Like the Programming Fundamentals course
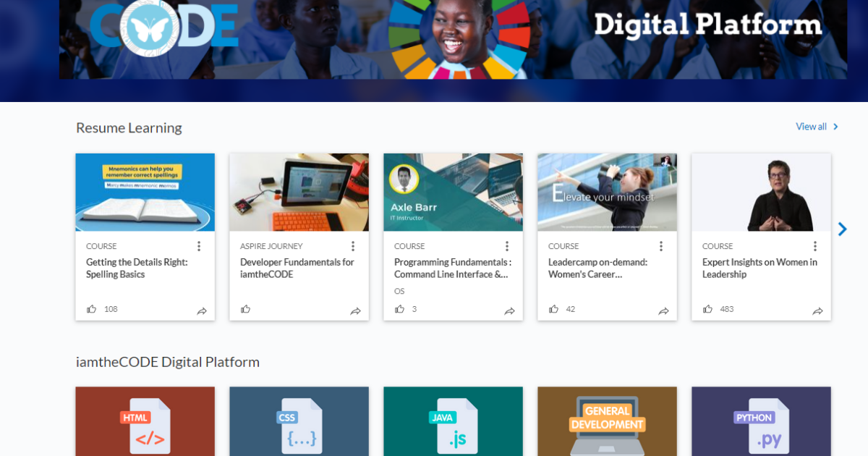Image resolution: width=868 pixels, height=456 pixels. 400,309
